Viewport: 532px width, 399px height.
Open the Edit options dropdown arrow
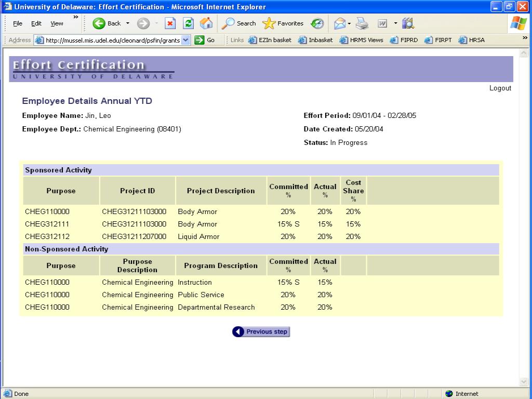tap(395, 23)
